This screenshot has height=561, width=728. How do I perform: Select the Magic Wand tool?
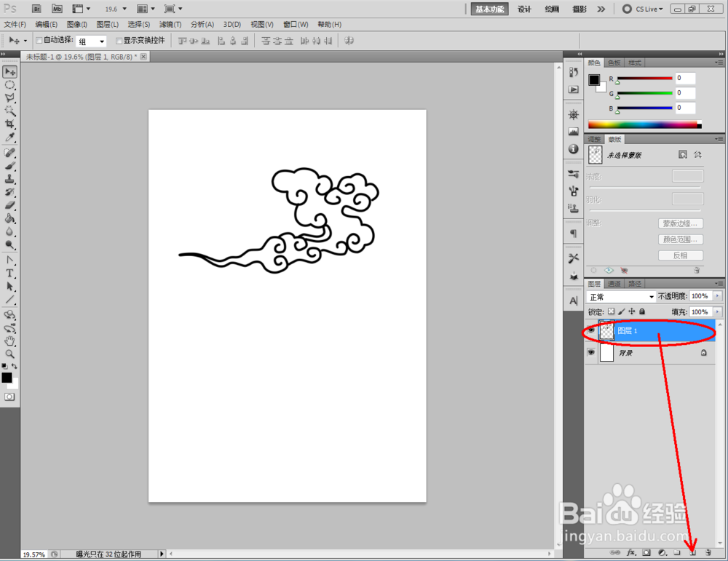(9, 111)
